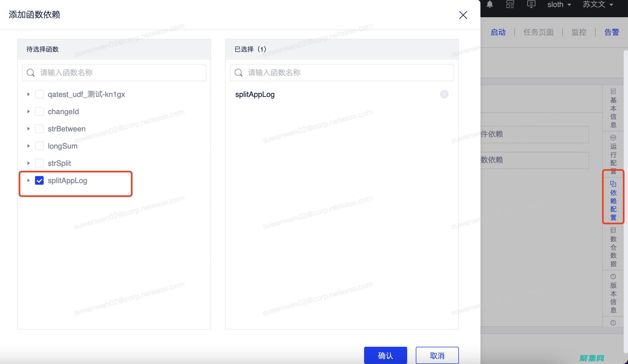Switch to 监控 tab
The height and width of the screenshot is (364, 628).
[579, 32]
